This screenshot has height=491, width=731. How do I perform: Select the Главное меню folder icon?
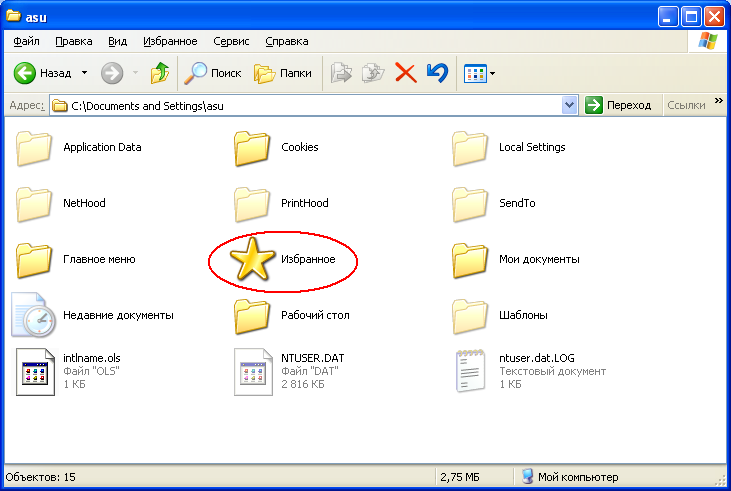(x=34, y=260)
